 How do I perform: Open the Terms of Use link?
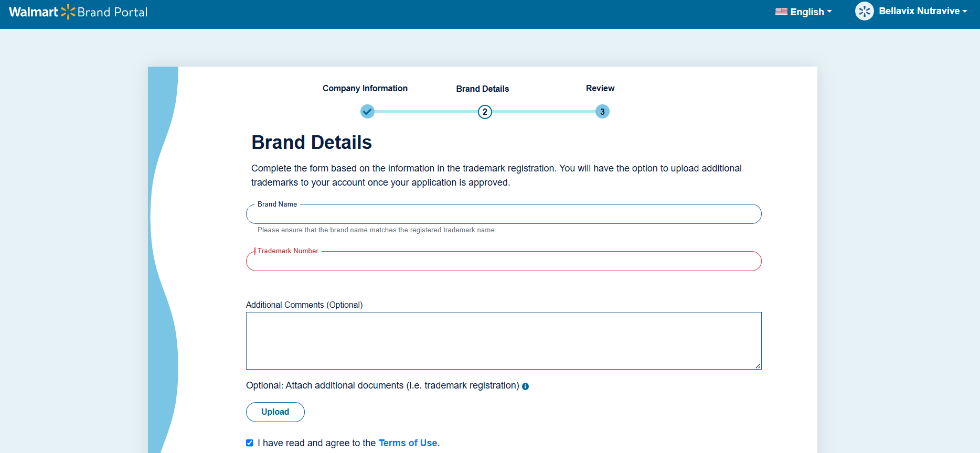[409, 443]
